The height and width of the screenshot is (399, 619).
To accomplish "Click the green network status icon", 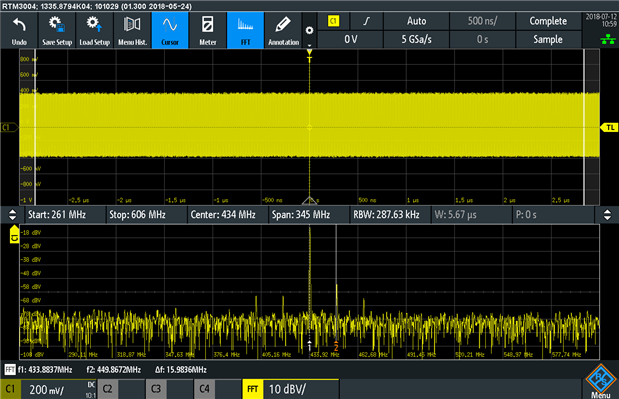I will coord(608,39).
